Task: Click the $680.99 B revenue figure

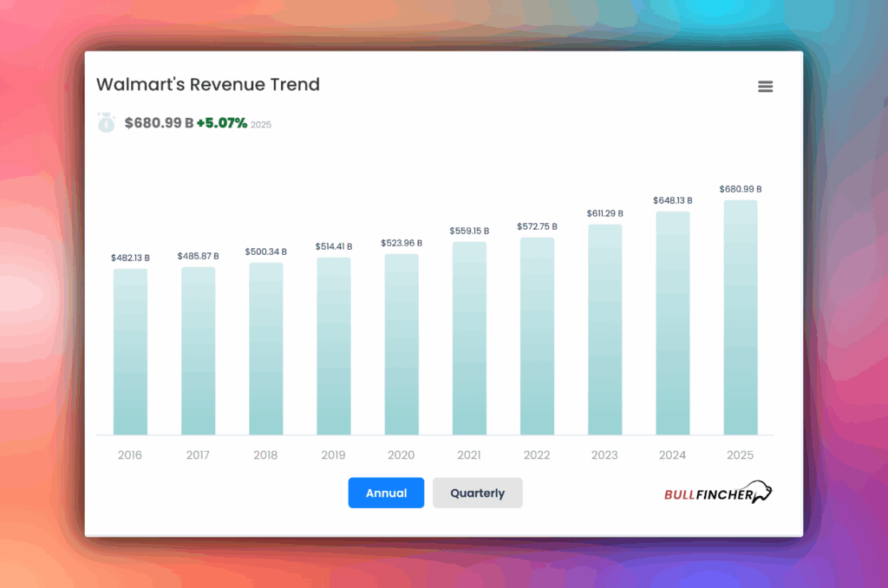Action: coord(161,122)
